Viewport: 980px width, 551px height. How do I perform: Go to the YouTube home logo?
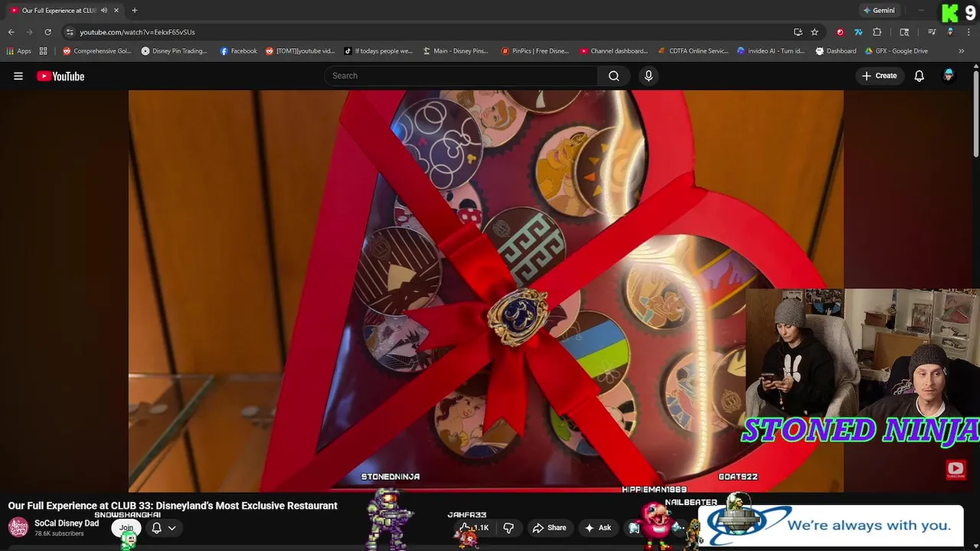tap(60, 76)
